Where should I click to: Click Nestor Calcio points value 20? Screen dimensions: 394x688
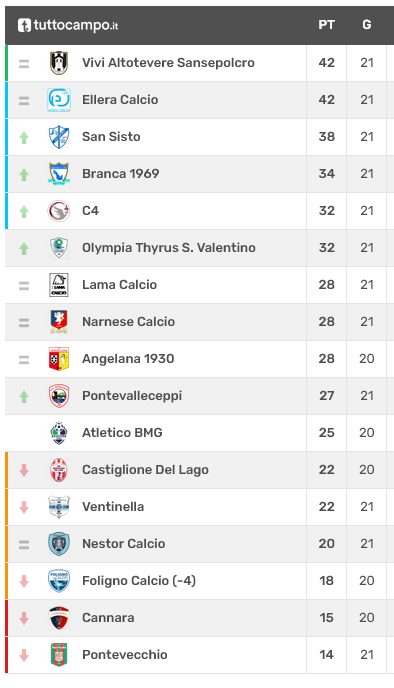(326, 544)
